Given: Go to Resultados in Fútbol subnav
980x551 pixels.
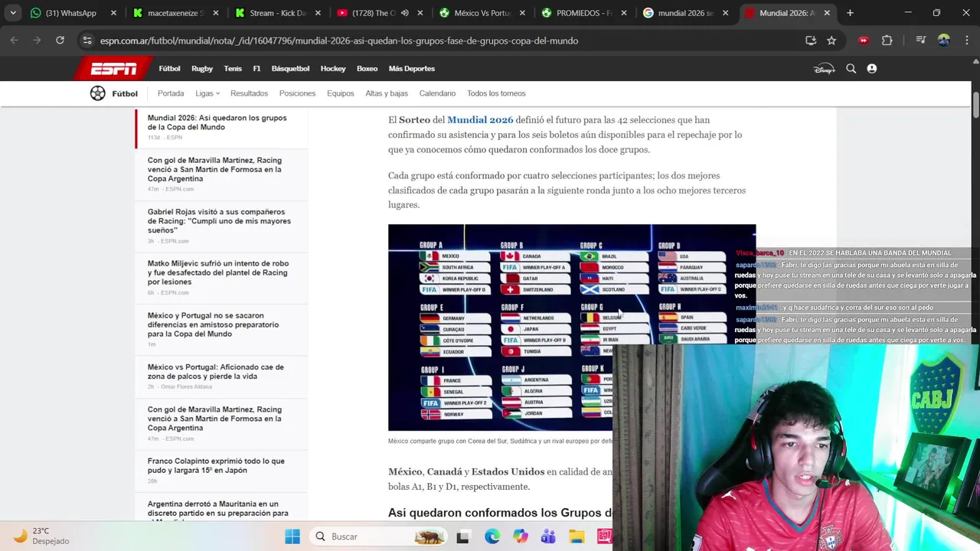Looking at the screenshot, I should click(x=249, y=93).
